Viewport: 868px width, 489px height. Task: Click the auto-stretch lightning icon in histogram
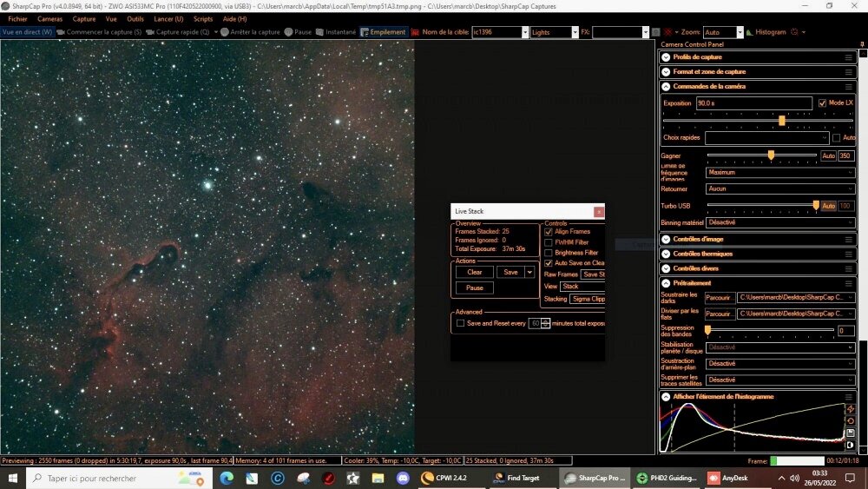tap(851, 409)
